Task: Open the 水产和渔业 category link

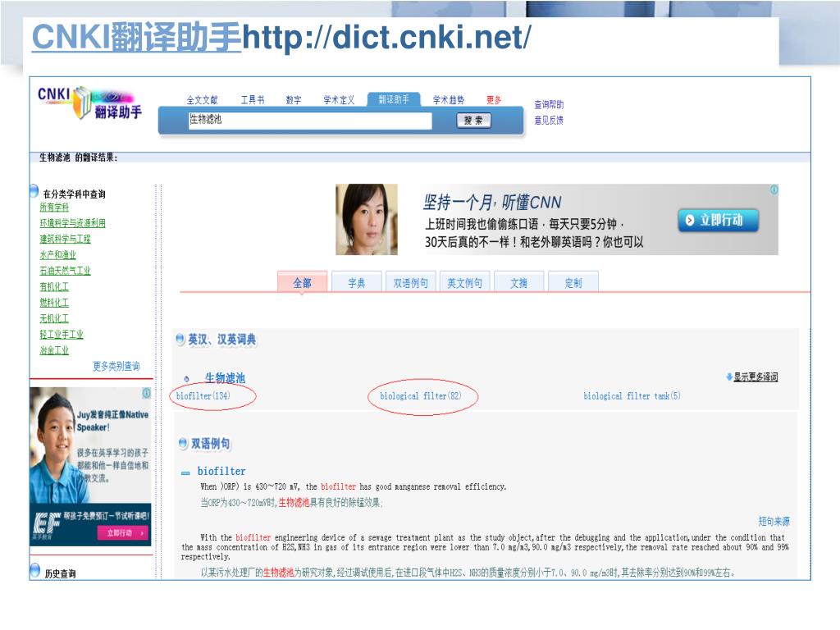Action: (58, 255)
